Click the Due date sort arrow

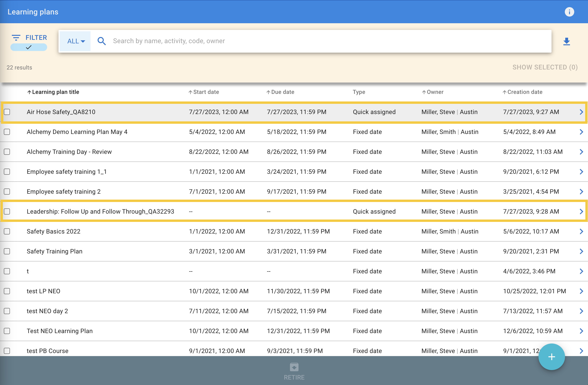click(x=268, y=92)
